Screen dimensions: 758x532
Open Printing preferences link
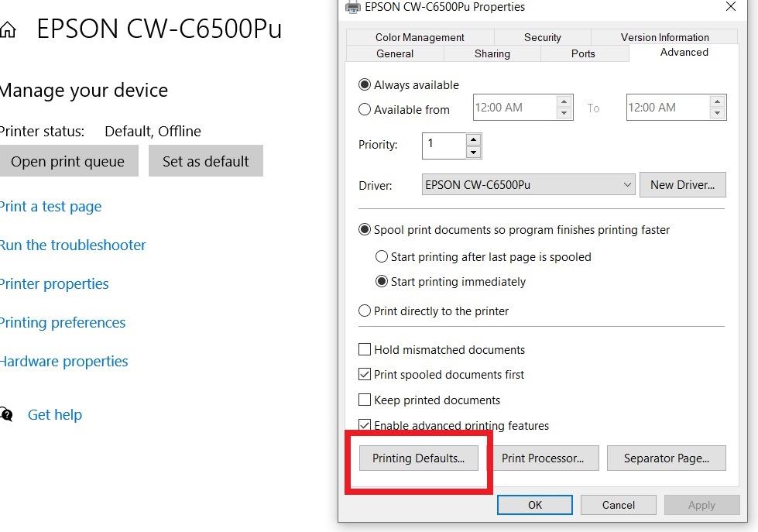click(x=63, y=323)
